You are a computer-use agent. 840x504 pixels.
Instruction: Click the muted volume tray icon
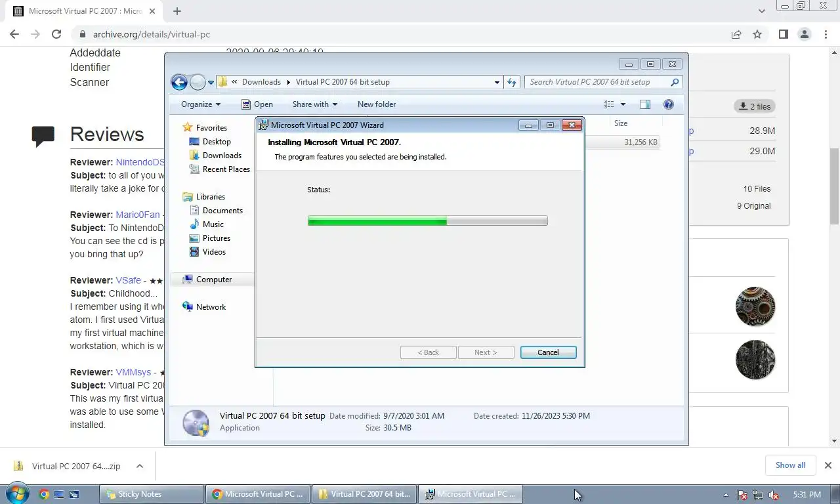(x=774, y=495)
